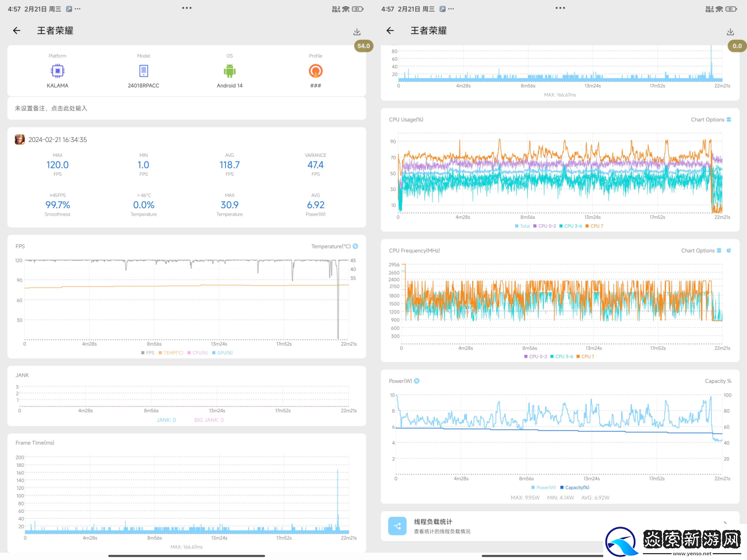Screen dimensions: 747x560
Task: Click the info icon next to Power(W)
Action: coord(417,381)
